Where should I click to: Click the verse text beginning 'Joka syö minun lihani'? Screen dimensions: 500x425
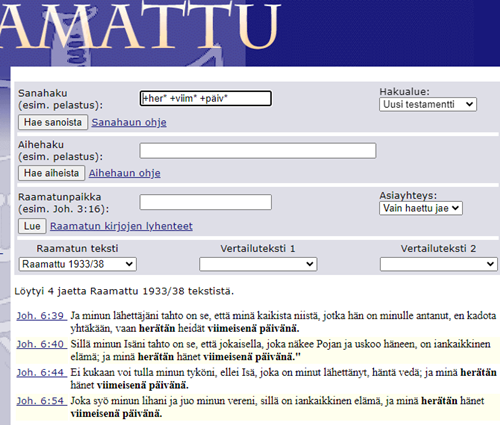(277, 407)
